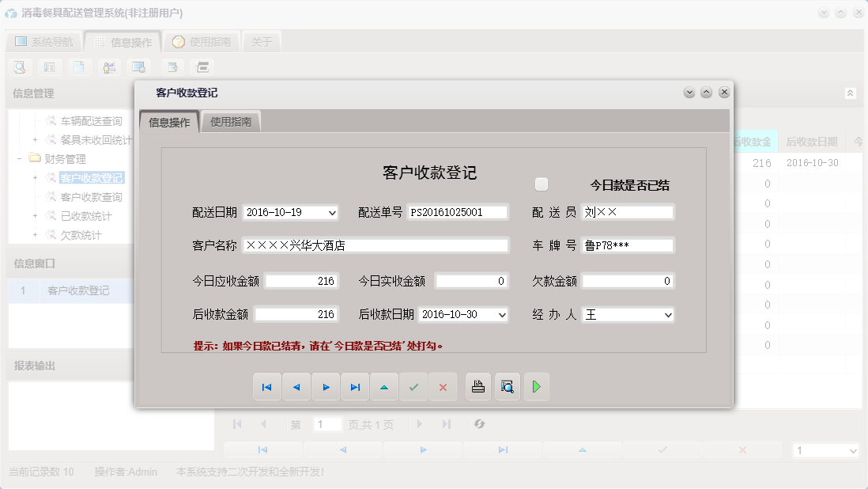Click the green run arrow in the dialog
868x489 pixels.
point(537,387)
